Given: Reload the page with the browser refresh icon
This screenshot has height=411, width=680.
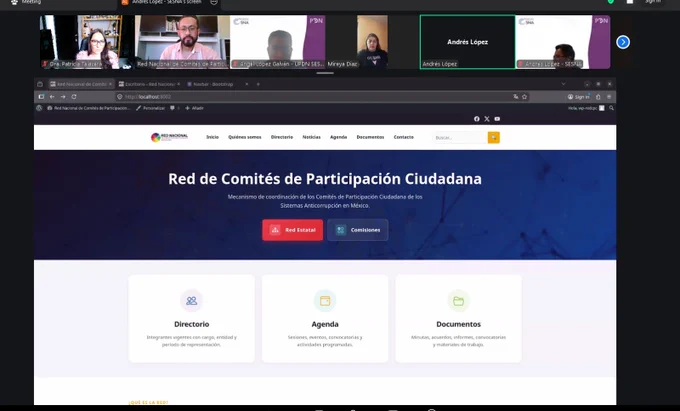Looking at the screenshot, I should click(x=74, y=97).
